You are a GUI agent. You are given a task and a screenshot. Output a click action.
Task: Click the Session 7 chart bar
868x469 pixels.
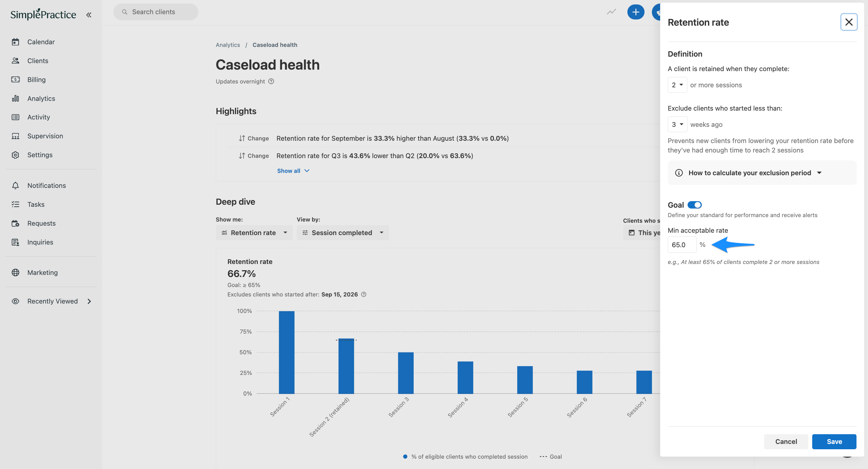pos(644,382)
